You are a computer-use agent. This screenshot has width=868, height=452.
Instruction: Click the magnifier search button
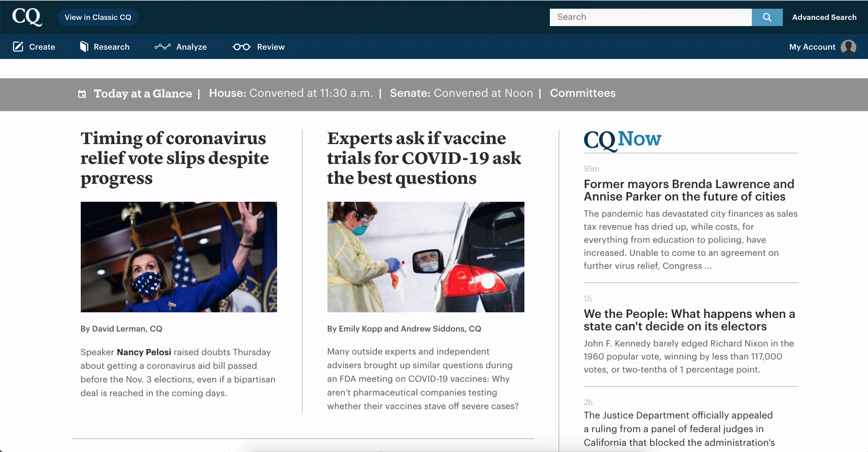tap(767, 17)
